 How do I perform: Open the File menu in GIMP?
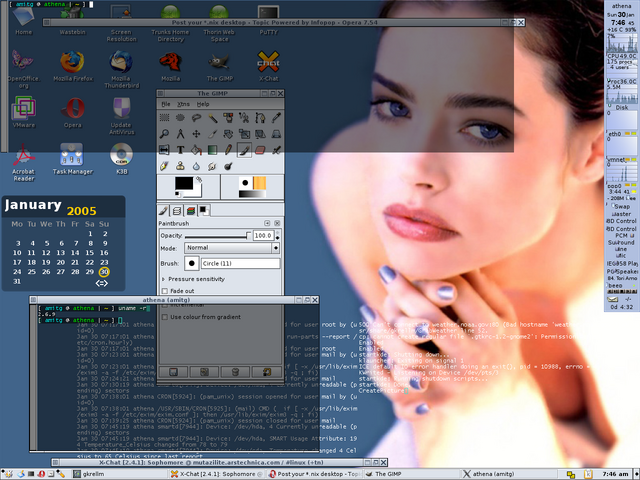click(166, 104)
